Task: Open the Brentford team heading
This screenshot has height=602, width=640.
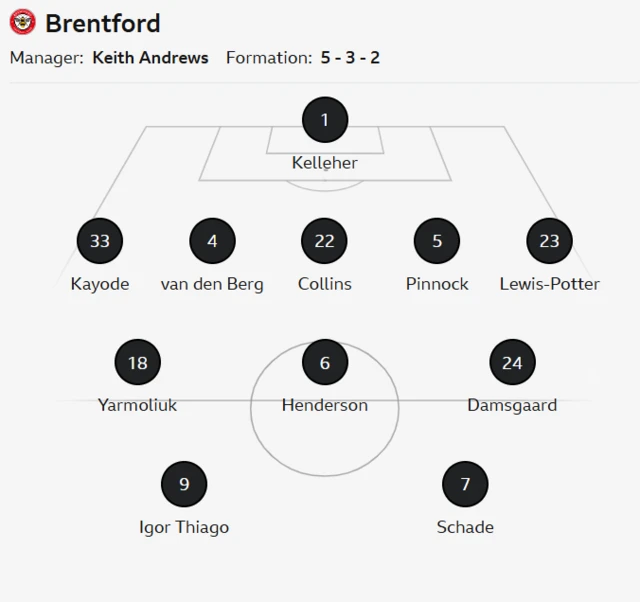Action: tap(102, 22)
